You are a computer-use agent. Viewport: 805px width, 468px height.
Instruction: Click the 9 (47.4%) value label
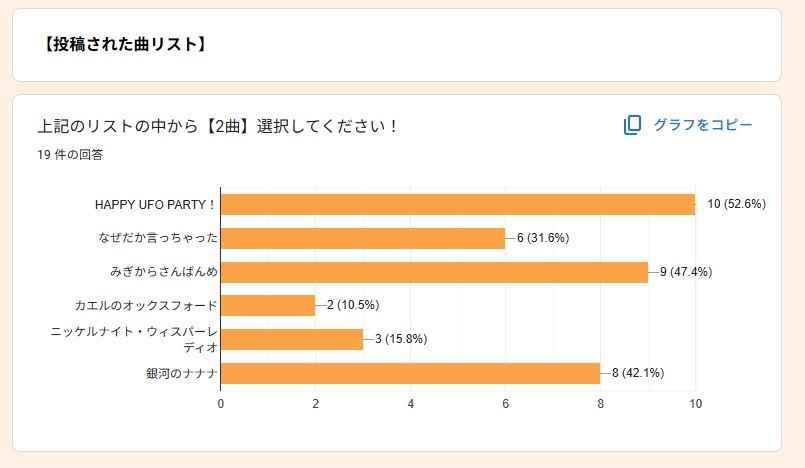tap(685, 272)
